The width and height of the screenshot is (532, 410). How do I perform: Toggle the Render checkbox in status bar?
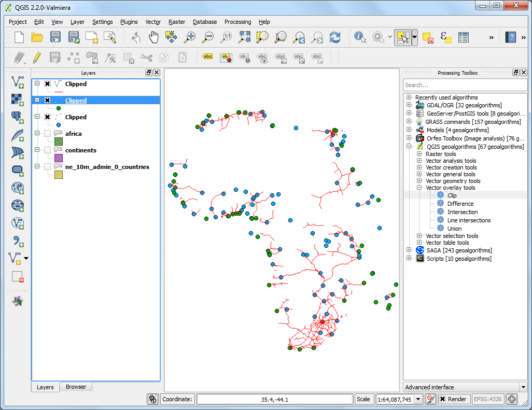(x=443, y=399)
